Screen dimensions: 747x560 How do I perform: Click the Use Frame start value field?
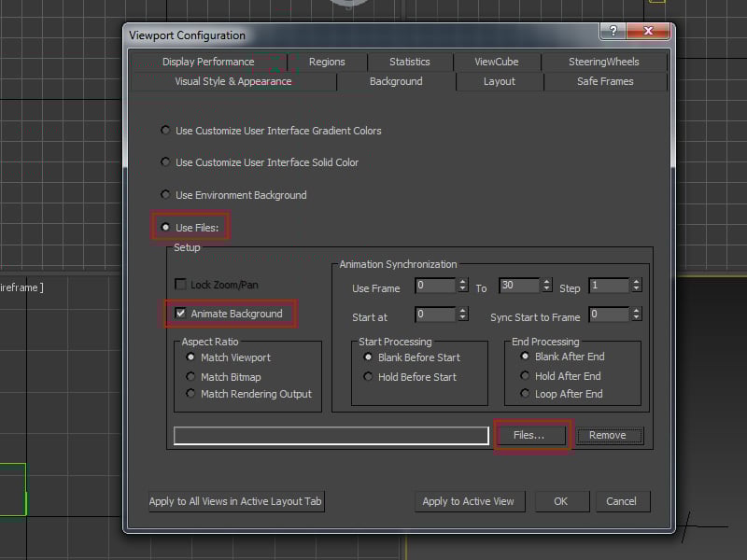click(435, 286)
